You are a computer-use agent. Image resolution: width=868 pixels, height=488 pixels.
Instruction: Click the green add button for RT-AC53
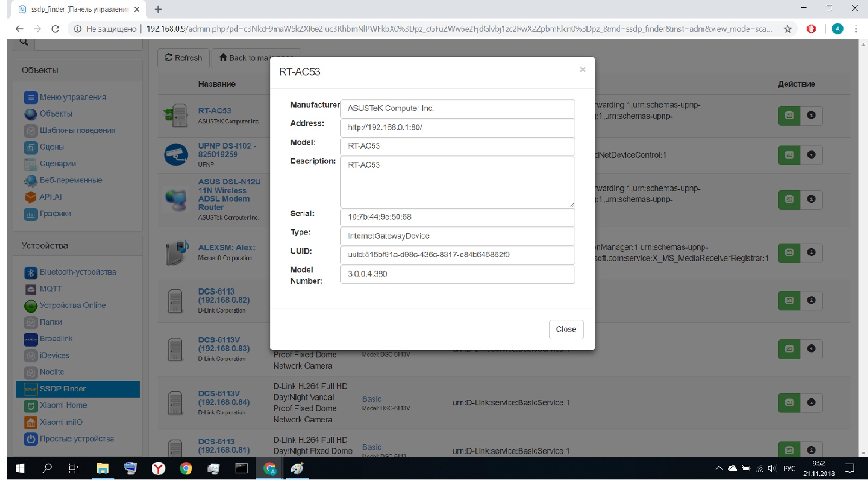[x=789, y=116]
